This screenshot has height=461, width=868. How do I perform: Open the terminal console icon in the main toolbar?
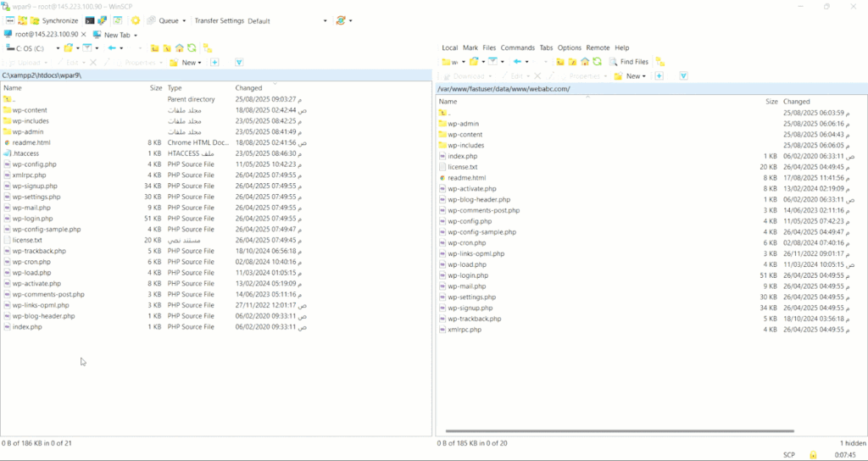(89, 20)
